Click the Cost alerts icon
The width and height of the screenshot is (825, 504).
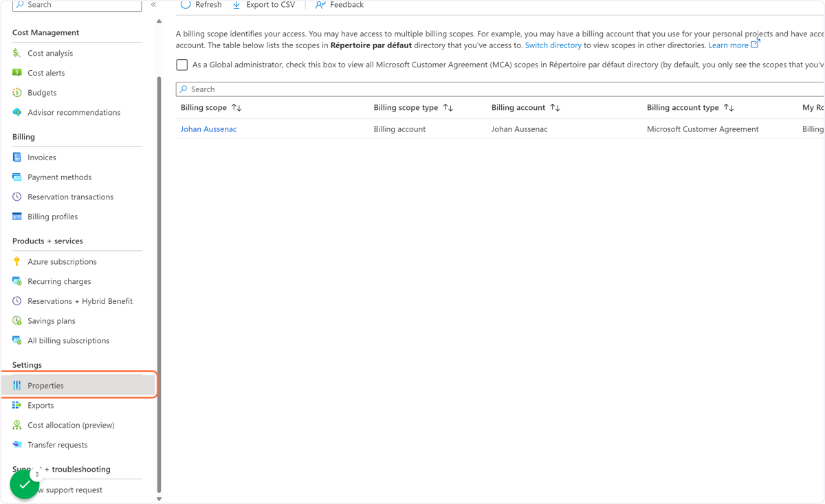[17, 73]
